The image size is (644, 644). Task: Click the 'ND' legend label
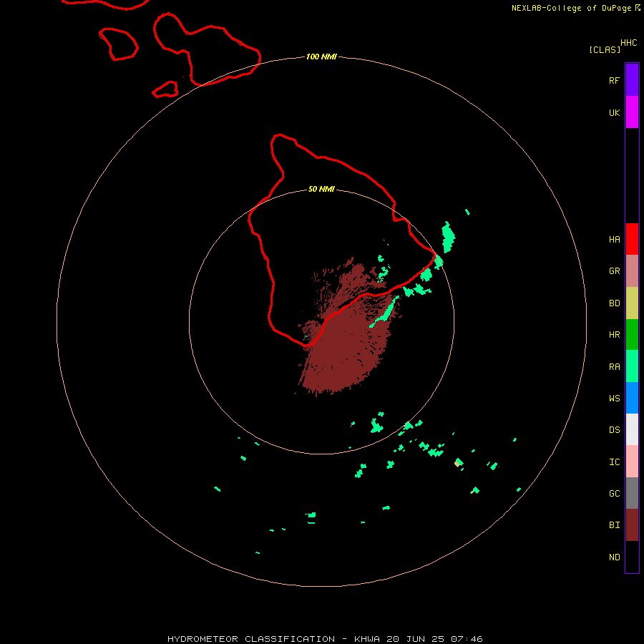pyautogui.click(x=614, y=557)
